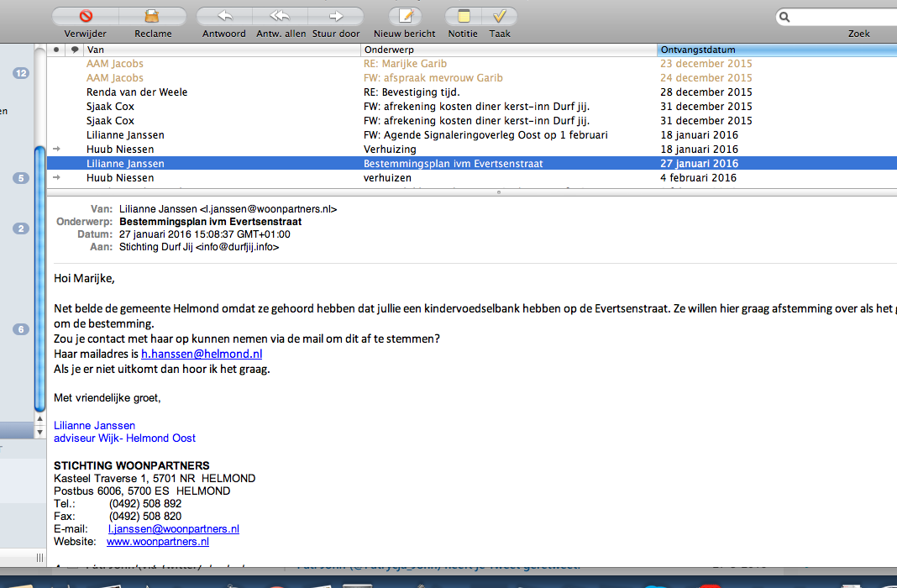
Task: Open email RE: Marijke Garib from AAM Jacobs
Action: (472, 64)
